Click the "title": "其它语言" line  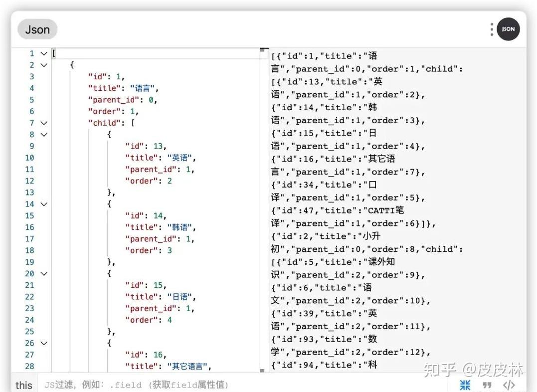pyautogui.click(x=168, y=367)
